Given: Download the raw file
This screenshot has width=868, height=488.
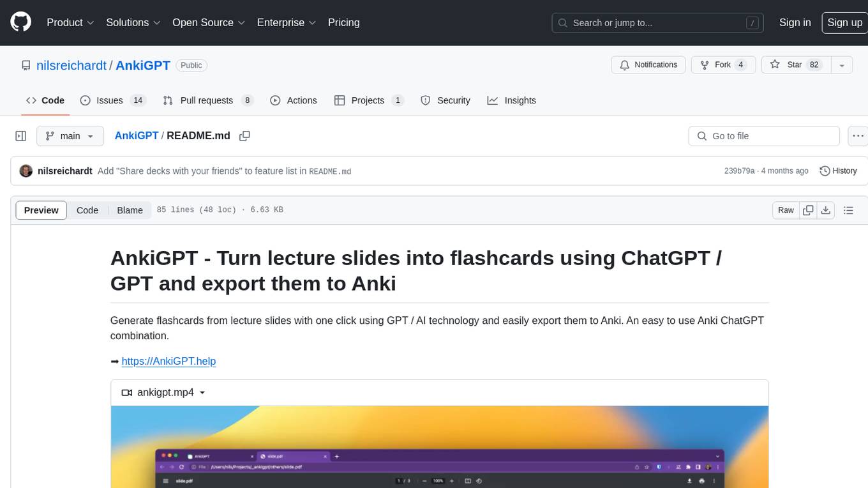Looking at the screenshot, I should [x=826, y=210].
